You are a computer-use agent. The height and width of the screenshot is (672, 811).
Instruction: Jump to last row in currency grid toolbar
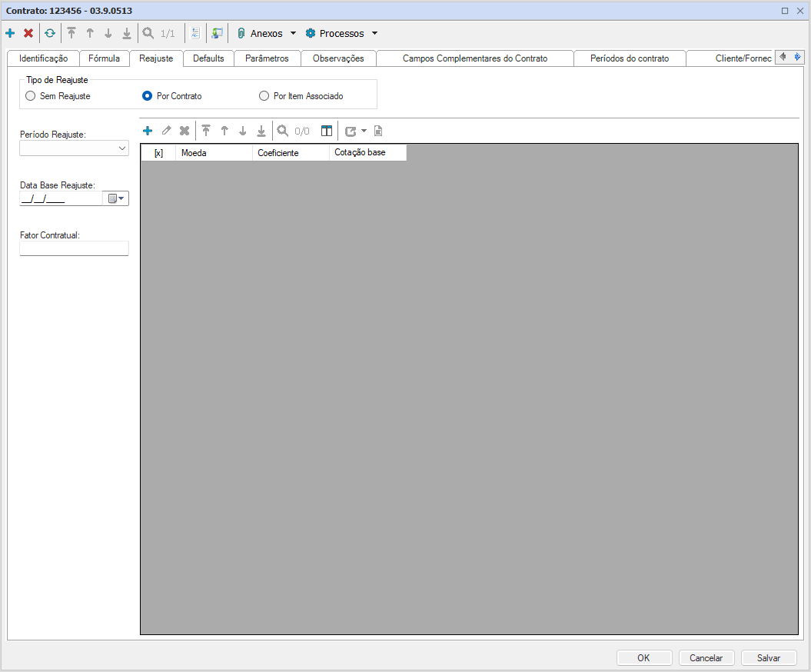pyautogui.click(x=261, y=131)
